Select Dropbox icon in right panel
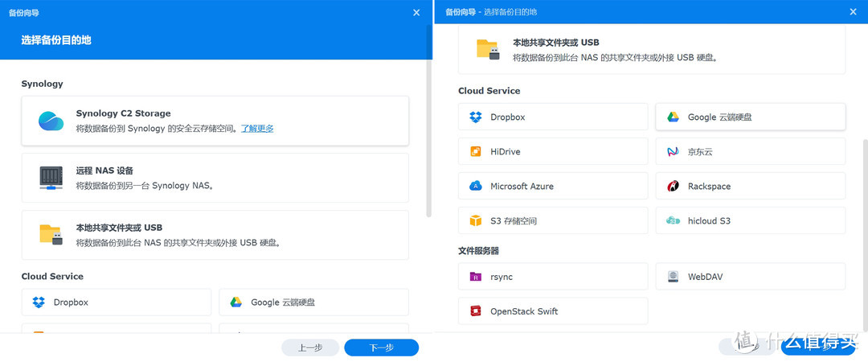The image size is (868, 362). point(475,117)
